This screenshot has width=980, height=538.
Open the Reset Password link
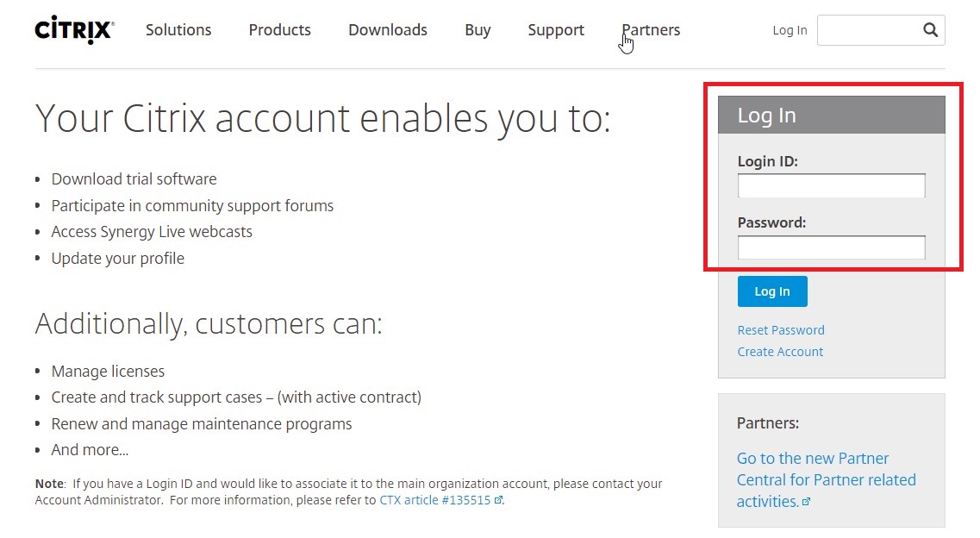[x=781, y=330]
